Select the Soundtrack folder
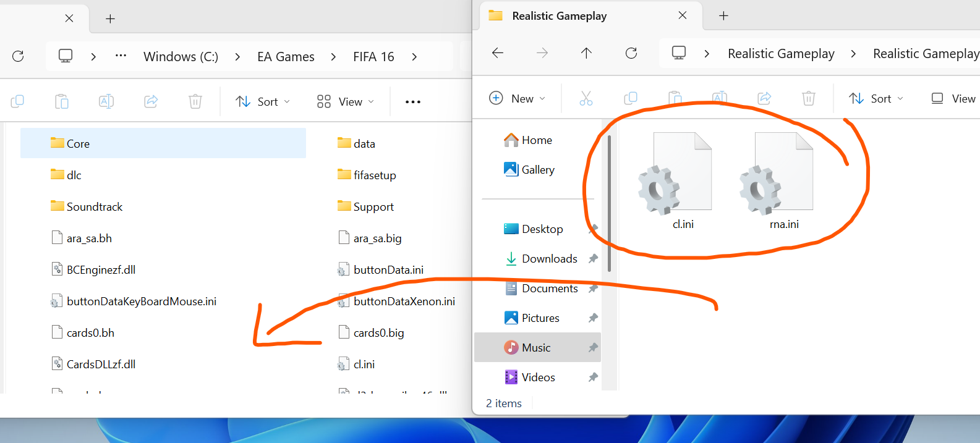The image size is (980, 443). (x=87, y=206)
